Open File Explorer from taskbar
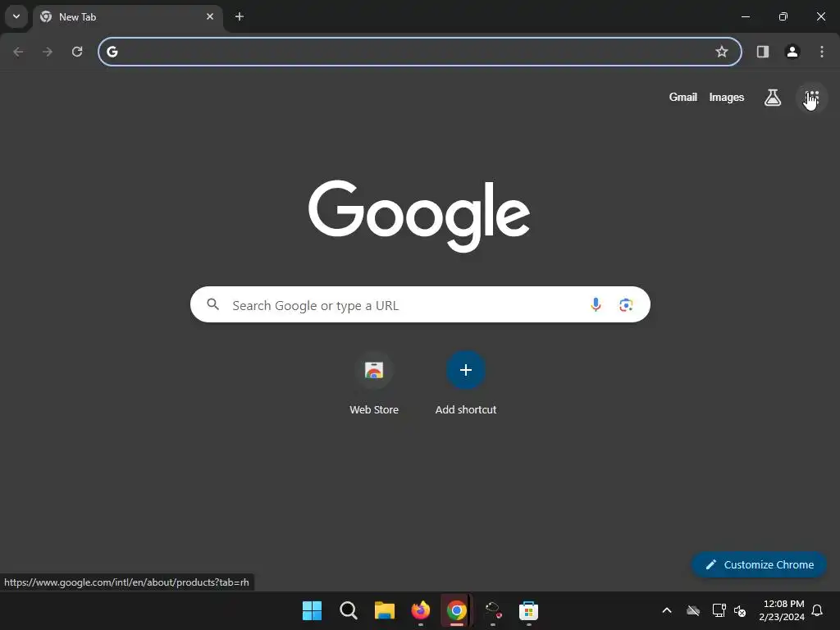840x630 pixels. pyautogui.click(x=384, y=610)
